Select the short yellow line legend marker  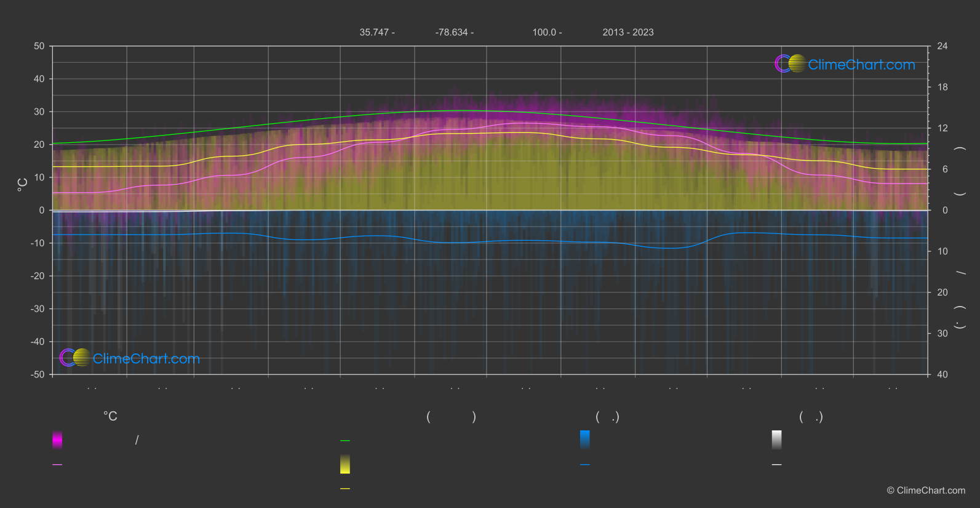pos(345,489)
